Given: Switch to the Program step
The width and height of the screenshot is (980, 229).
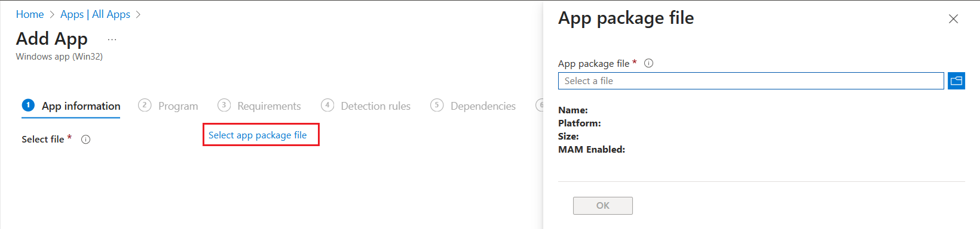Looking at the screenshot, I should [x=168, y=106].
